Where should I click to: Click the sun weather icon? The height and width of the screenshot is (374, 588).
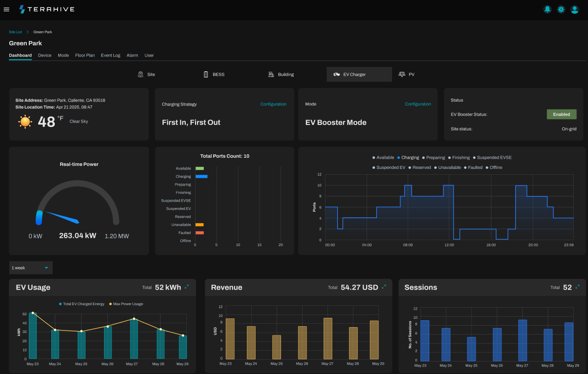click(25, 121)
